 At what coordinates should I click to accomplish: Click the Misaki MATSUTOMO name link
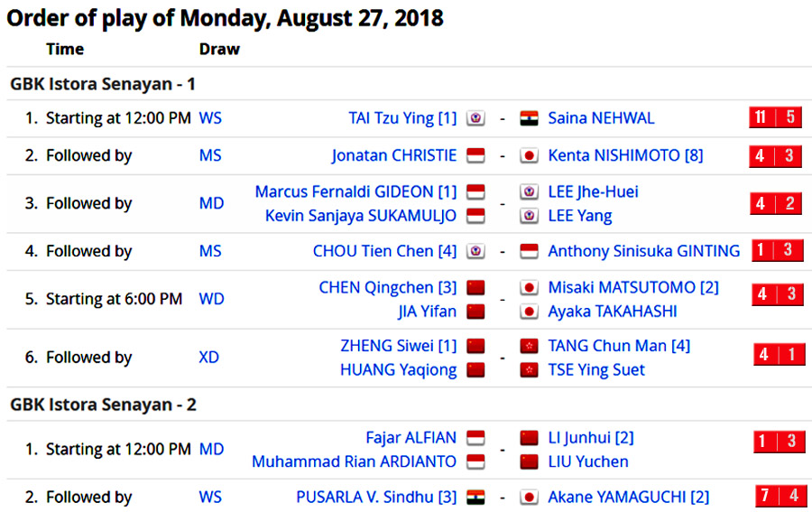pos(633,287)
